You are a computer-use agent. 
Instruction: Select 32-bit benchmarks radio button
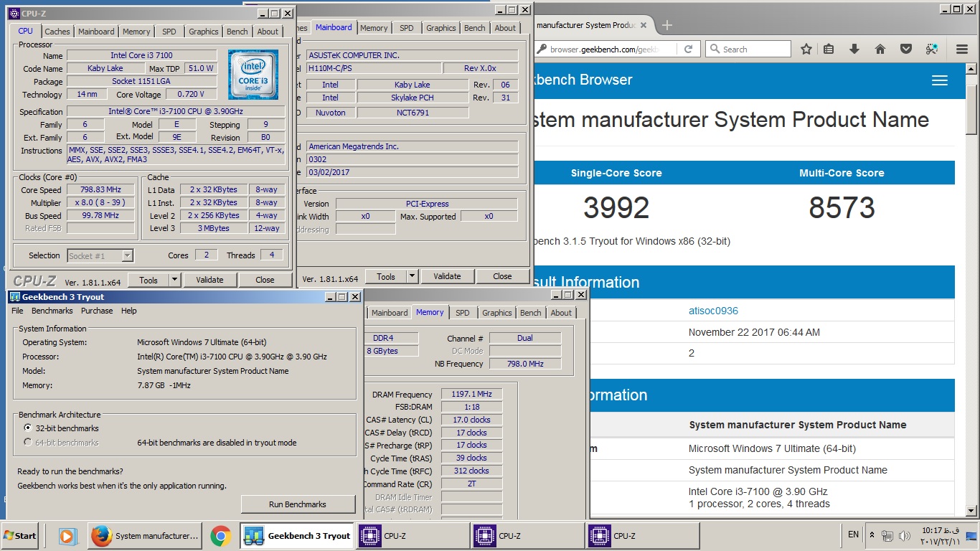(28, 428)
